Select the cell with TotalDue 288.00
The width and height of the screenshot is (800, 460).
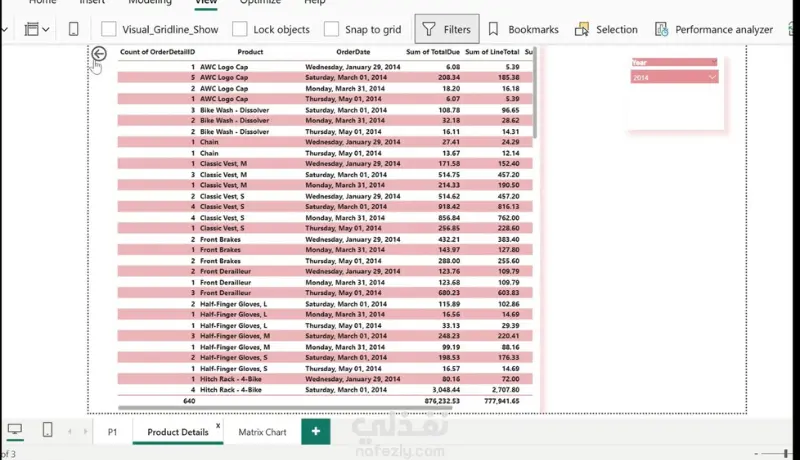[x=449, y=261]
